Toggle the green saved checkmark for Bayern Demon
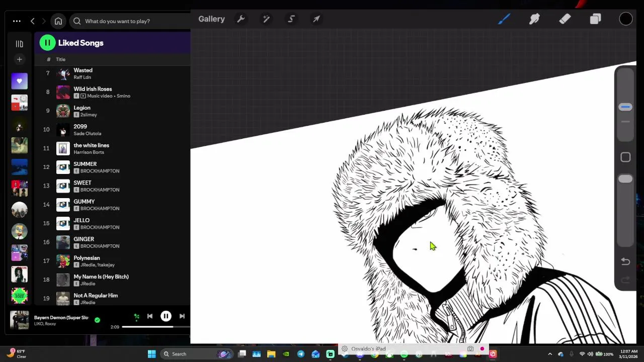Screen dimensions: 644x362 97,320
